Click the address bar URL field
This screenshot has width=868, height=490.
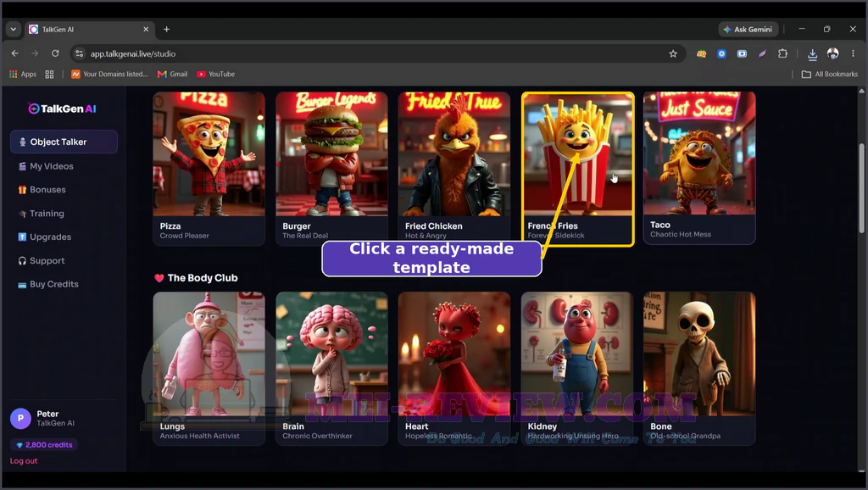coord(376,53)
